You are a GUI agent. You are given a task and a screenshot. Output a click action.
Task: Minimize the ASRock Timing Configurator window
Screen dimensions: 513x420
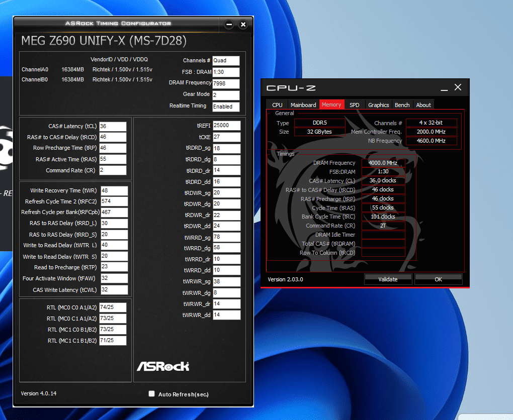pos(229,24)
